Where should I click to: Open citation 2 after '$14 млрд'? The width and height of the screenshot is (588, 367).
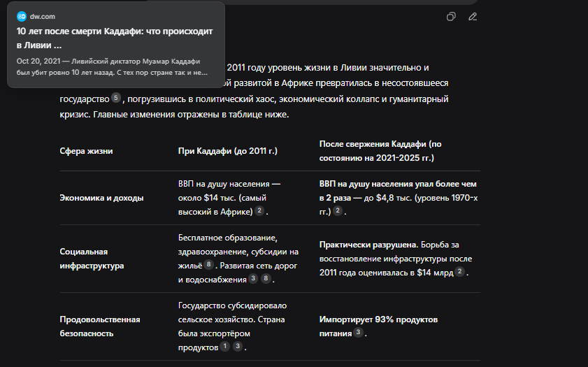click(460, 272)
